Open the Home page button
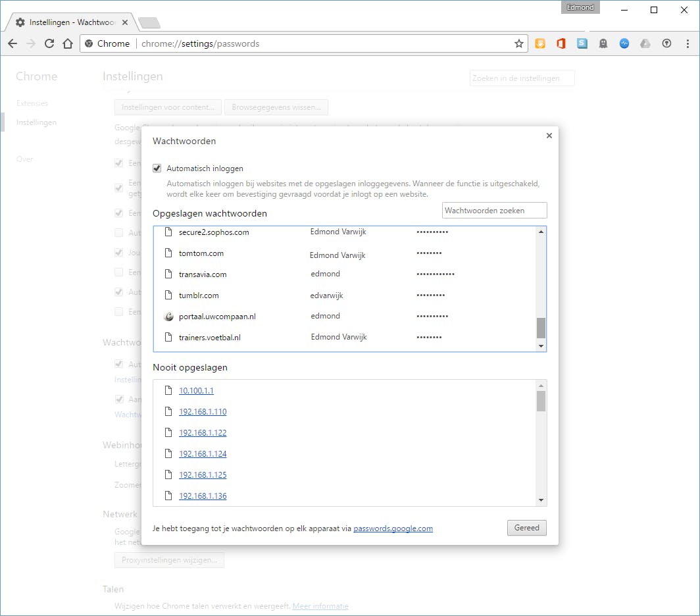This screenshot has height=616, width=700. click(68, 43)
